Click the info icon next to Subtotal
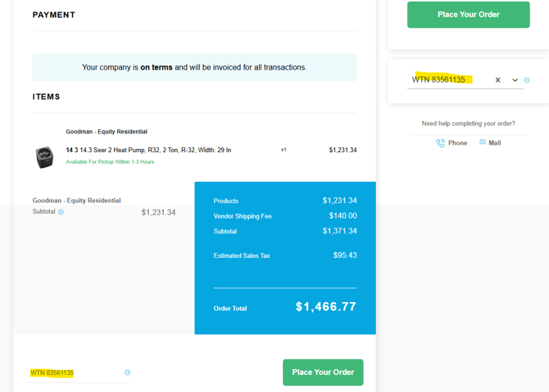 [x=61, y=212]
